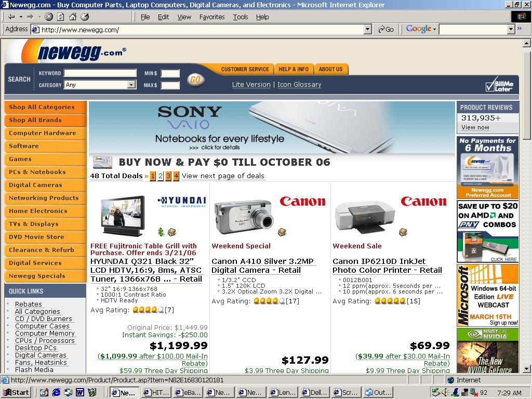Switch to the eBa... taskbar window

tap(188, 393)
